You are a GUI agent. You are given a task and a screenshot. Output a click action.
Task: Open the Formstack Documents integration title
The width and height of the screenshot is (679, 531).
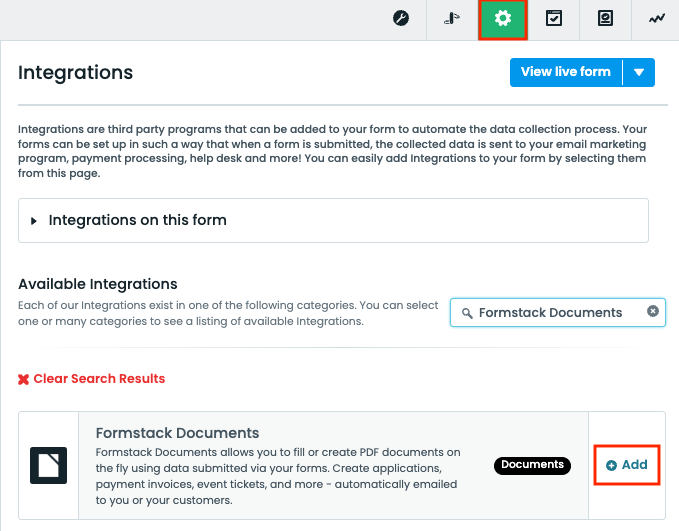click(x=177, y=433)
